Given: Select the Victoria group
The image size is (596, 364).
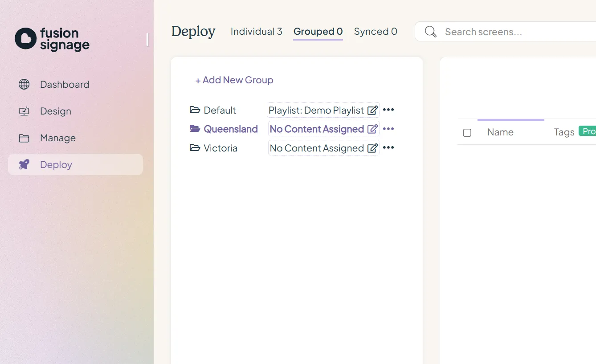Looking at the screenshot, I should point(220,148).
